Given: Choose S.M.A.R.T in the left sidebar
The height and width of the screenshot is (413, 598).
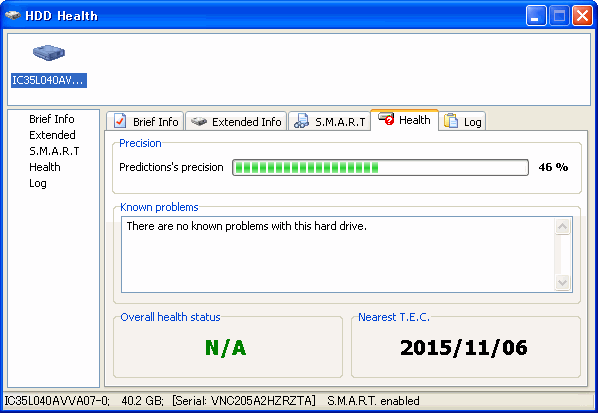Looking at the screenshot, I should [54, 151].
